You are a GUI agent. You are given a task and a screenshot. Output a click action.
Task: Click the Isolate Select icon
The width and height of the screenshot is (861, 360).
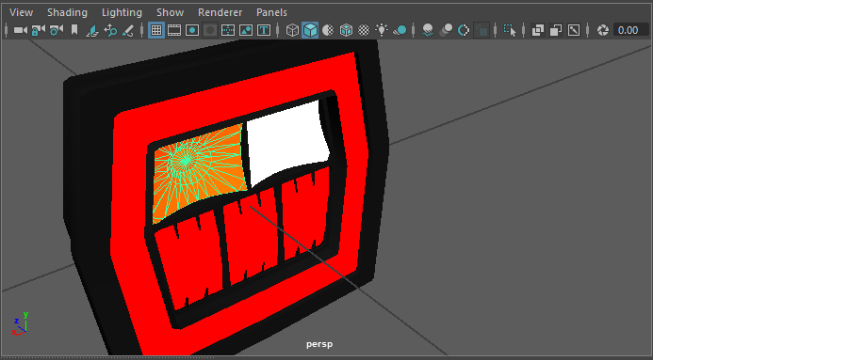(x=510, y=30)
